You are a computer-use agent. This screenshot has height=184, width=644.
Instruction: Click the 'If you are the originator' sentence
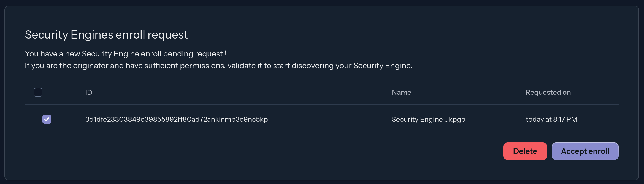(218, 66)
